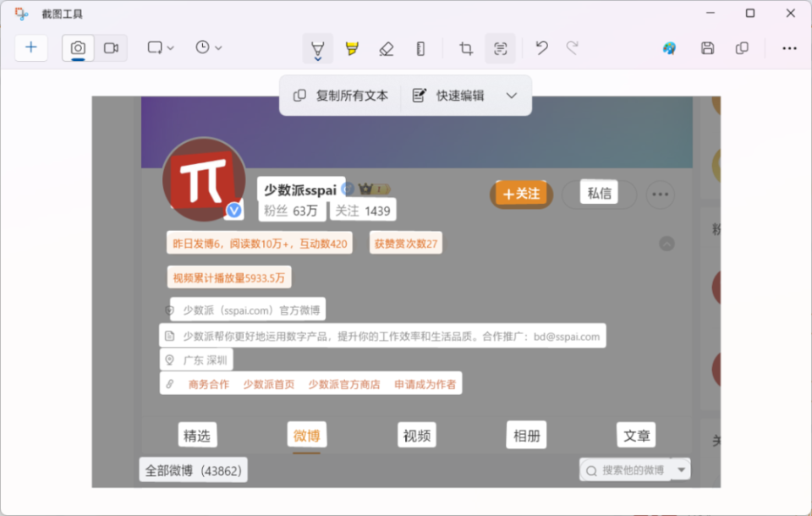Image resolution: width=812 pixels, height=516 pixels.
Task: Start a new snip with the plus icon
Action: point(31,48)
